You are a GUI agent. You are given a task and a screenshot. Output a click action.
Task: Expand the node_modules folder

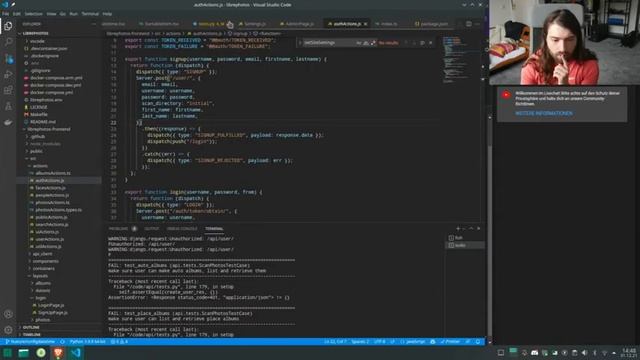click(46, 144)
